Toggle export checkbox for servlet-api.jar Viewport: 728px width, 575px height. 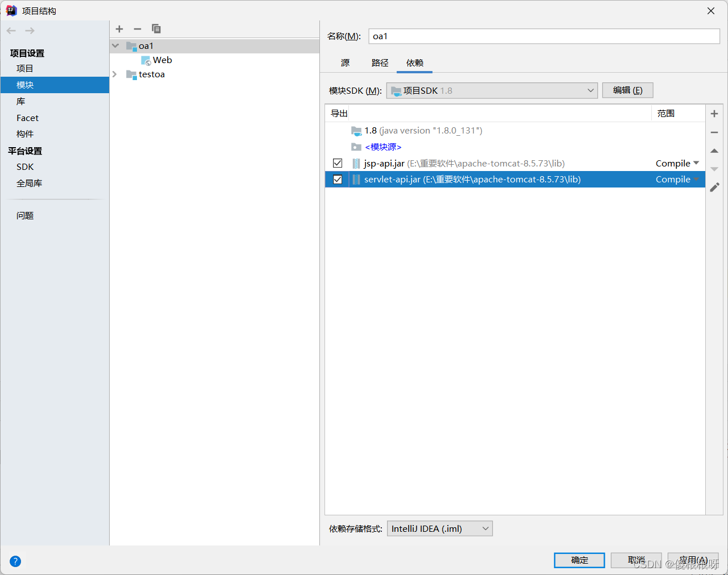[338, 180]
